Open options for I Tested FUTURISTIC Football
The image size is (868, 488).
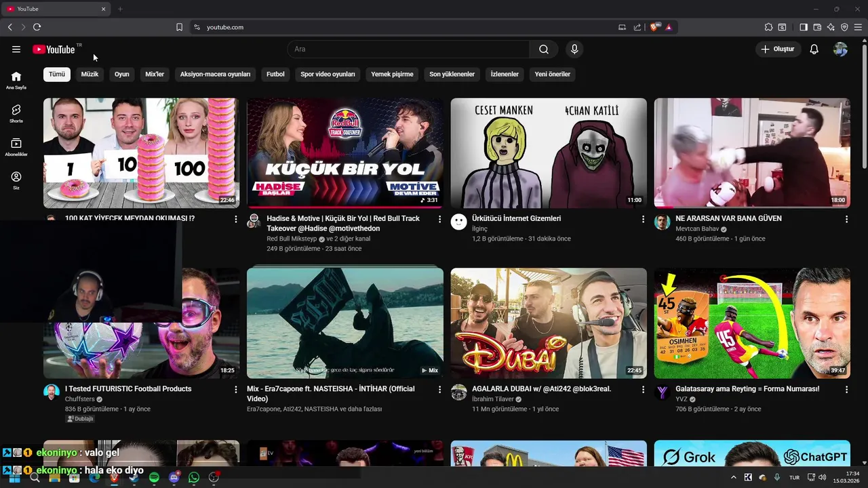[236, 389]
